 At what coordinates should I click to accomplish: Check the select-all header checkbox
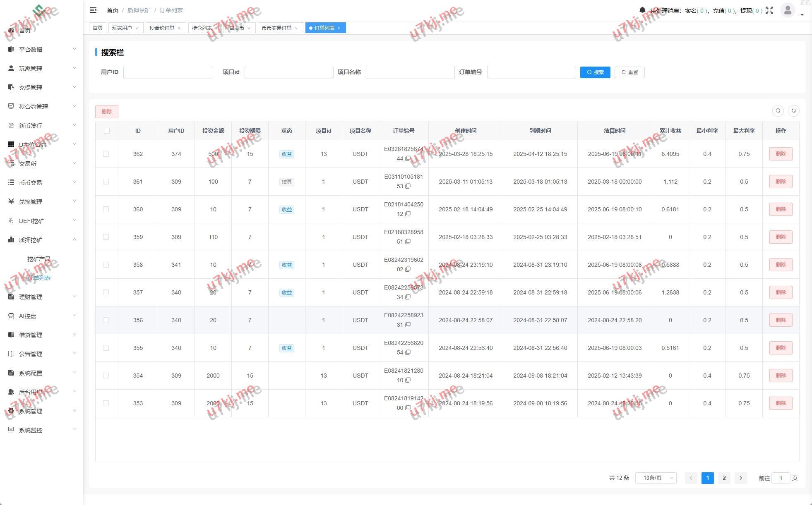(x=107, y=131)
